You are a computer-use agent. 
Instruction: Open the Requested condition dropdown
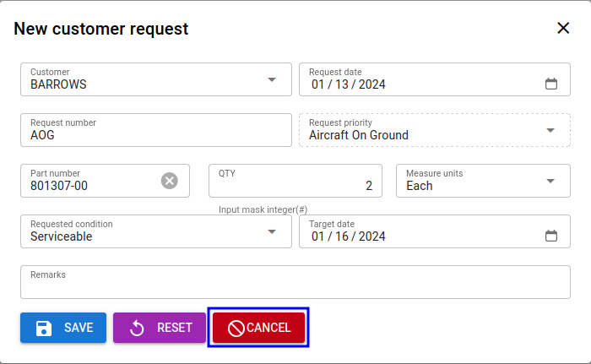(272, 231)
